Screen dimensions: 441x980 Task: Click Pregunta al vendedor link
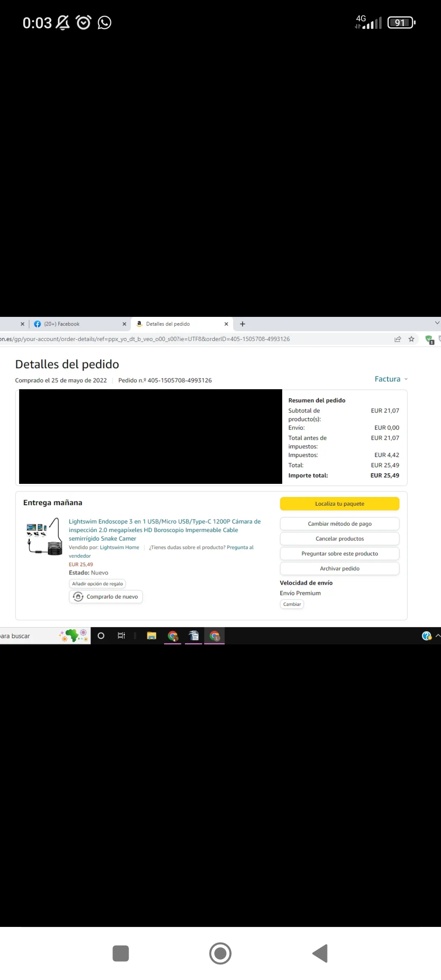tap(240, 547)
